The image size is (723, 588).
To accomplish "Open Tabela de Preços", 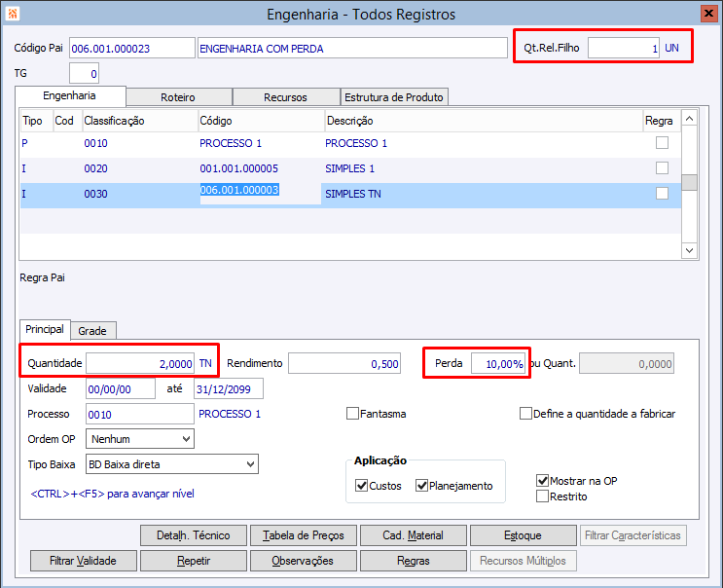I will [x=304, y=535].
